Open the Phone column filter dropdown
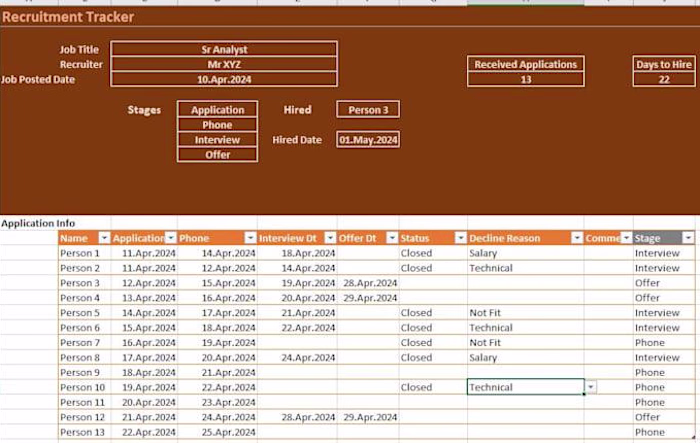 251,238
